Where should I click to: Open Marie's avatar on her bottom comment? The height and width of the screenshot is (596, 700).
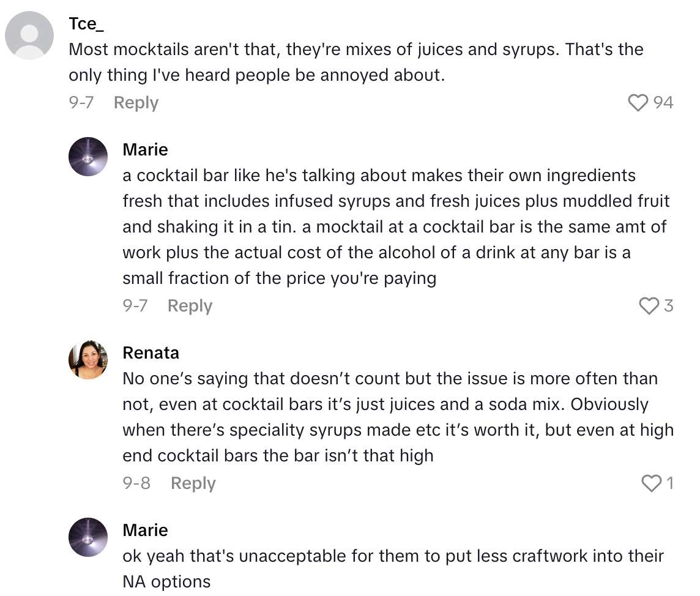tap(87, 537)
